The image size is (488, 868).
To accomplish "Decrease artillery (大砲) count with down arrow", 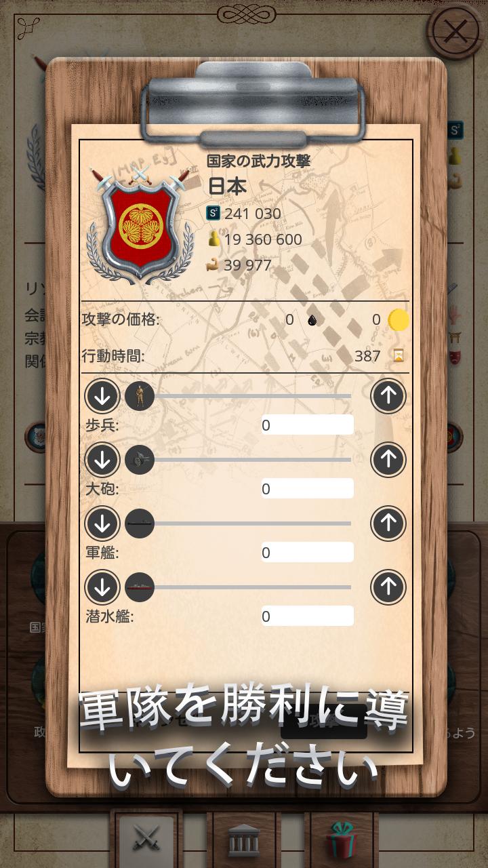I will [x=102, y=460].
